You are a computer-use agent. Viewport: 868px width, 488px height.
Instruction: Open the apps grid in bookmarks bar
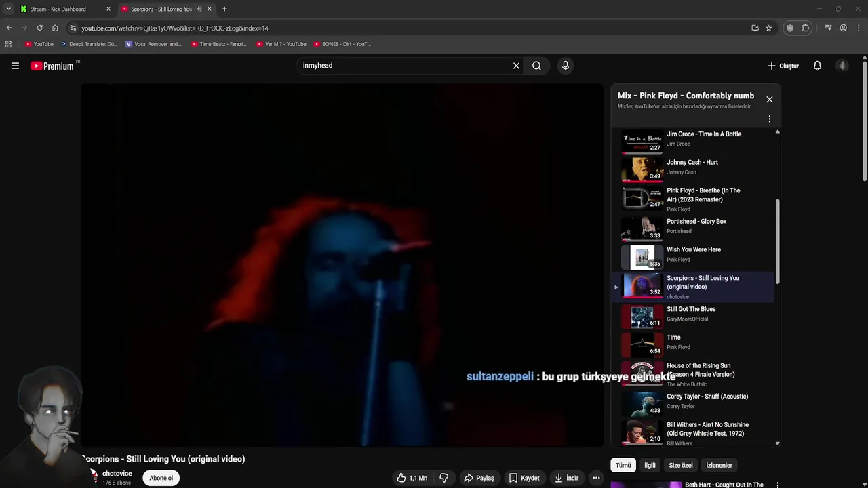click(x=8, y=44)
